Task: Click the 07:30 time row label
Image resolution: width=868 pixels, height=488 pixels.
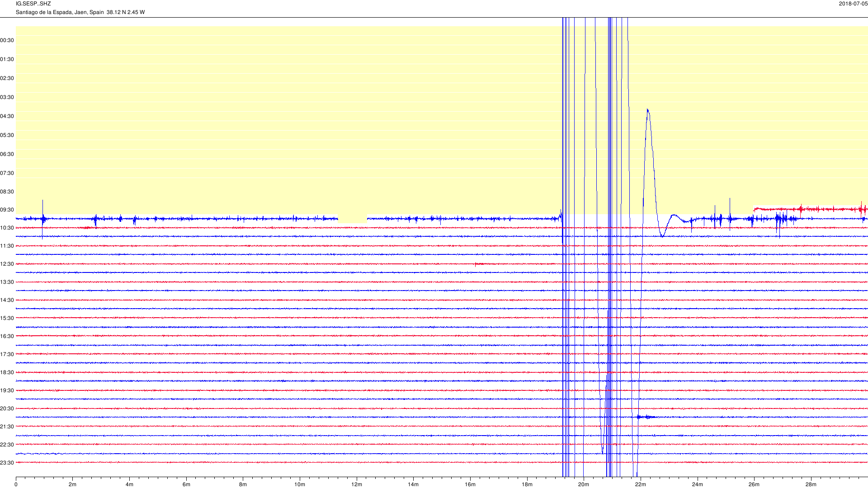Action: pyautogui.click(x=7, y=173)
